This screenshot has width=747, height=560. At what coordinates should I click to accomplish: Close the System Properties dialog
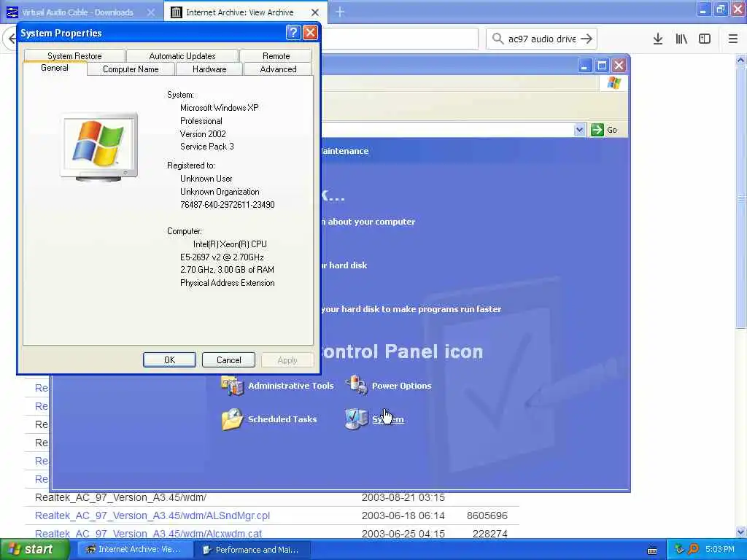(x=310, y=32)
